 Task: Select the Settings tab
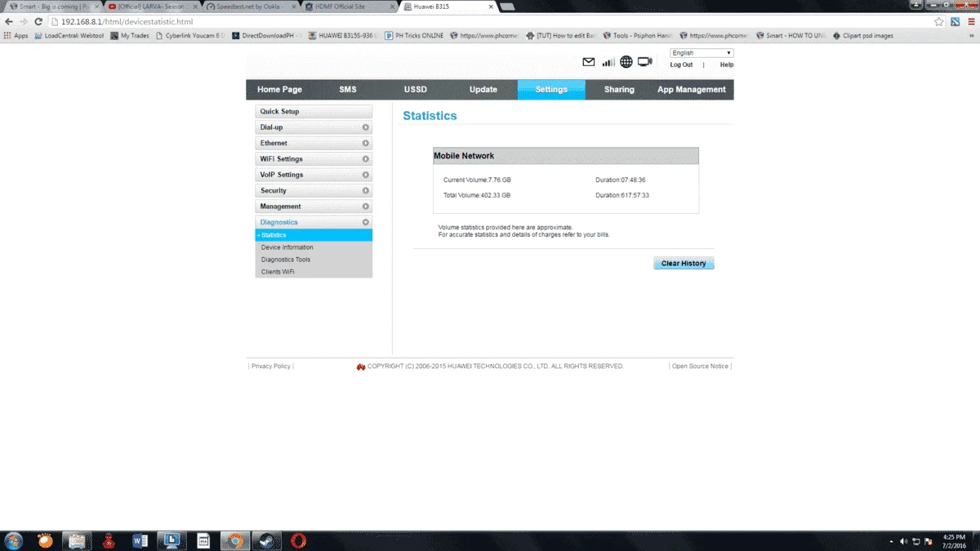pyautogui.click(x=551, y=90)
